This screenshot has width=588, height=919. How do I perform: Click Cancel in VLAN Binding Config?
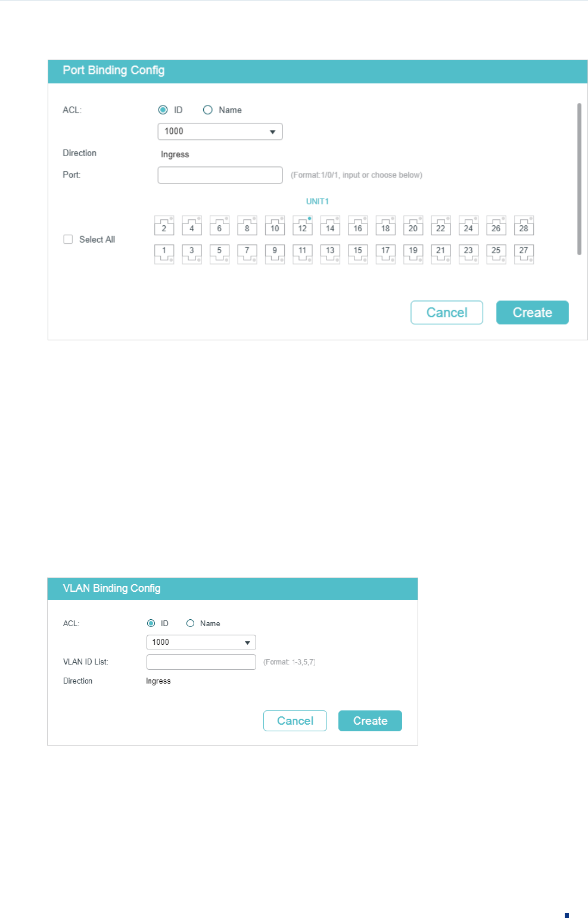[295, 721]
